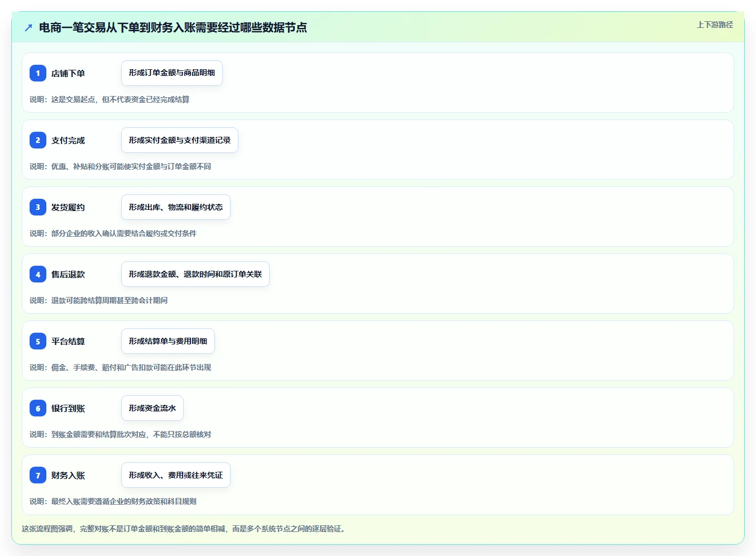This screenshot has width=756, height=556.
Task: Select step badge number 1
Action: [38, 73]
